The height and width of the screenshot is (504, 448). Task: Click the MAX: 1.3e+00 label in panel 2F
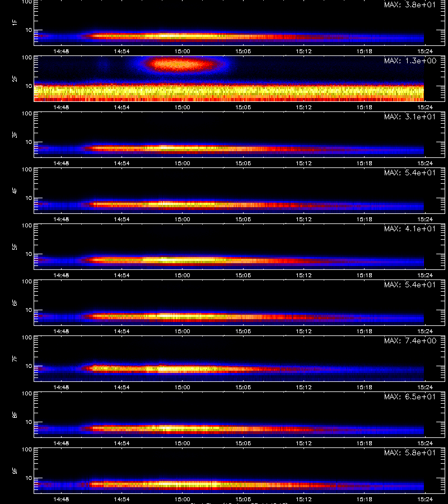point(410,60)
